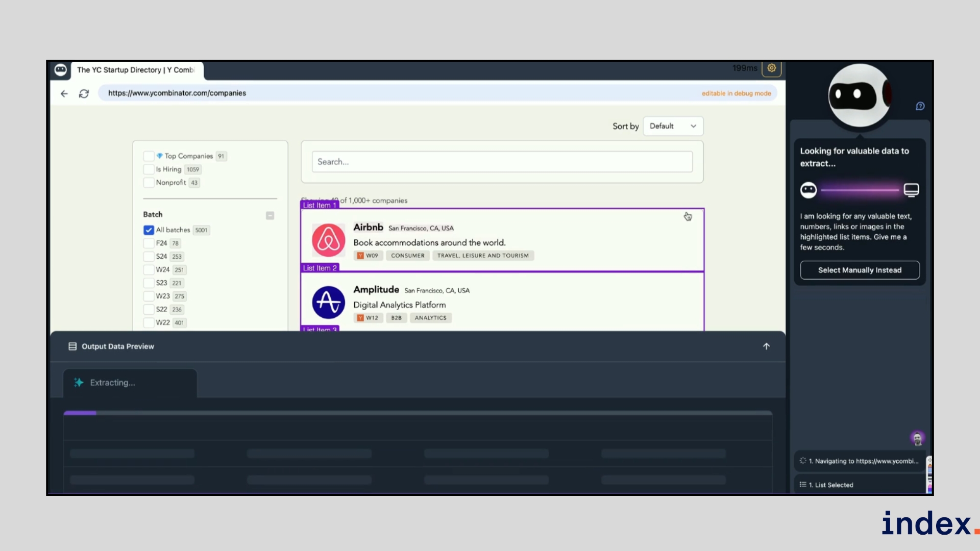
Task: Reload the page with refresh icon
Action: 84,93
